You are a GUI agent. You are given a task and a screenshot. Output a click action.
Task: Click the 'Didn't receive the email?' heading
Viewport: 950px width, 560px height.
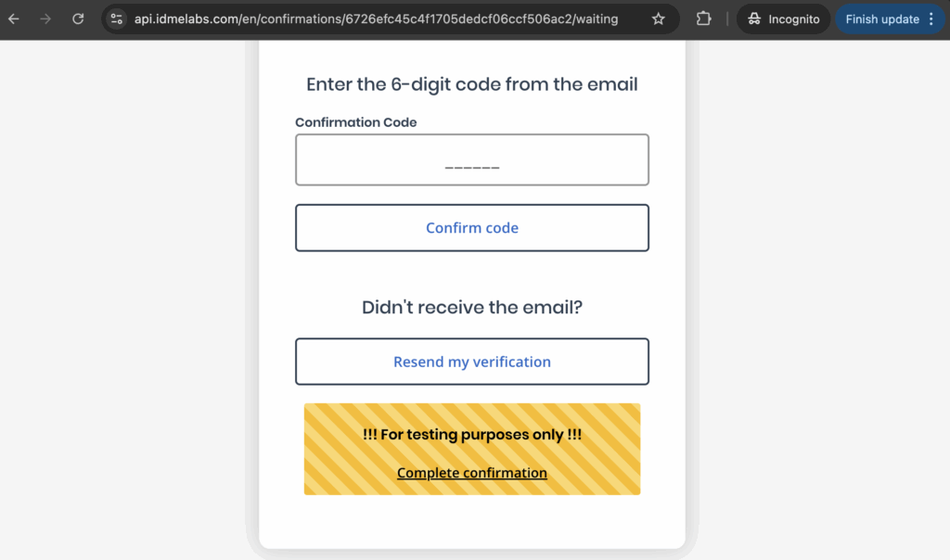[471, 307]
